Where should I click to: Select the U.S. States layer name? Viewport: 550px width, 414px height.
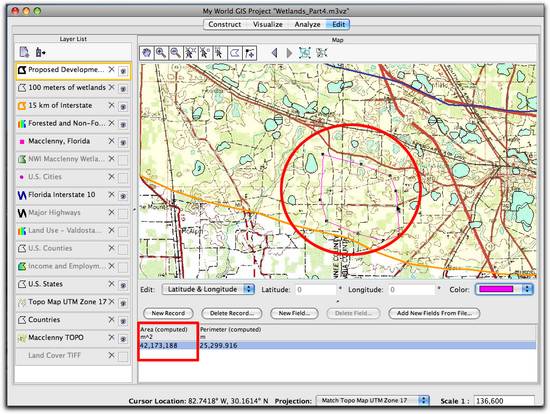coord(45,284)
